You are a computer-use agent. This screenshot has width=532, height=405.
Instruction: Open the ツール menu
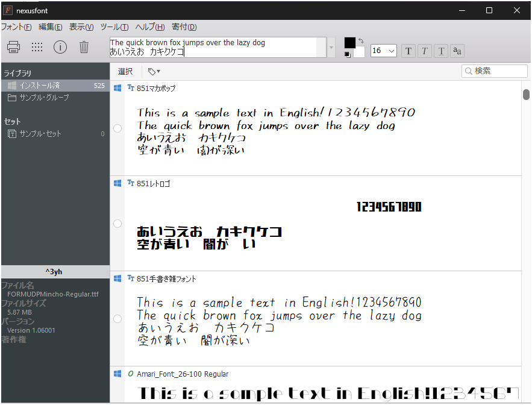pos(113,27)
